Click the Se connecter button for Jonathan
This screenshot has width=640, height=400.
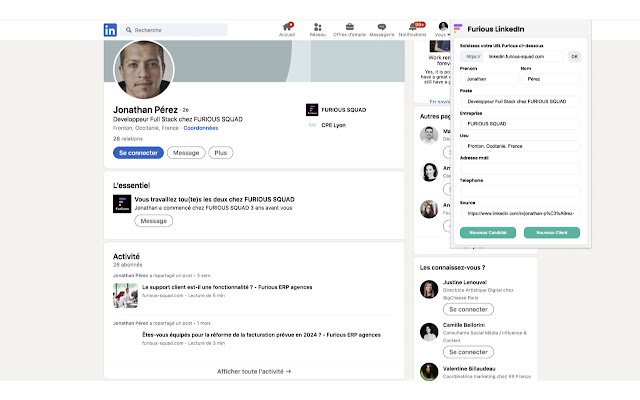coord(138,153)
